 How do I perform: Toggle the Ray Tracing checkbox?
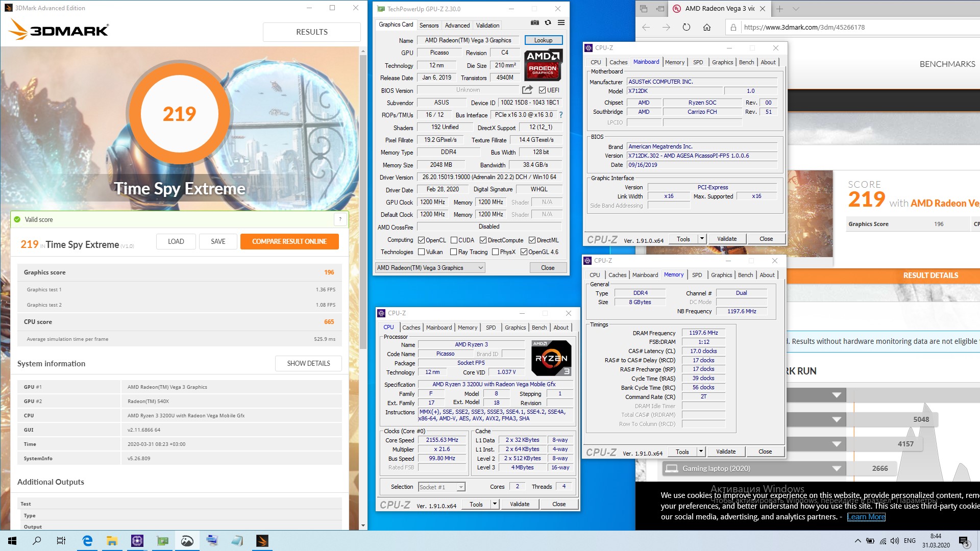(x=453, y=252)
